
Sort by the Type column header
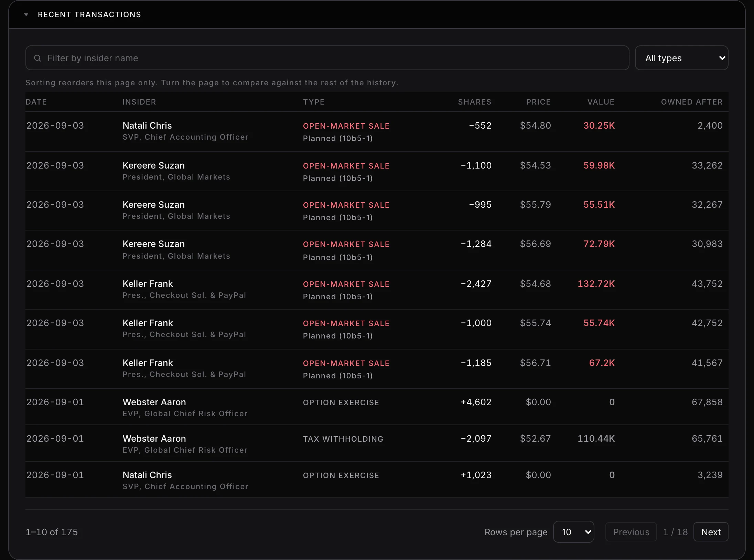[314, 102]
